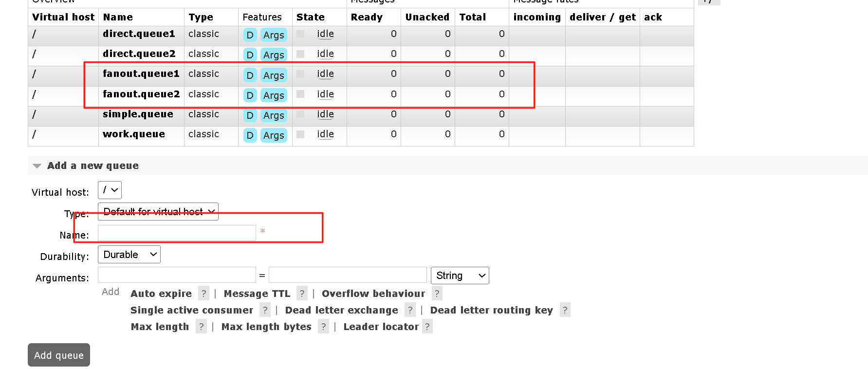Click idle state of work.queue
The height and width of the screenshot is (369, 868).
[x=325, y=134]
